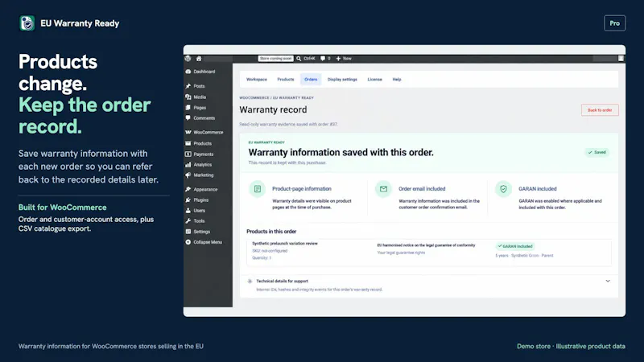Go to the License tab
Screen dimensions: 644x362
tap(374, 79)
